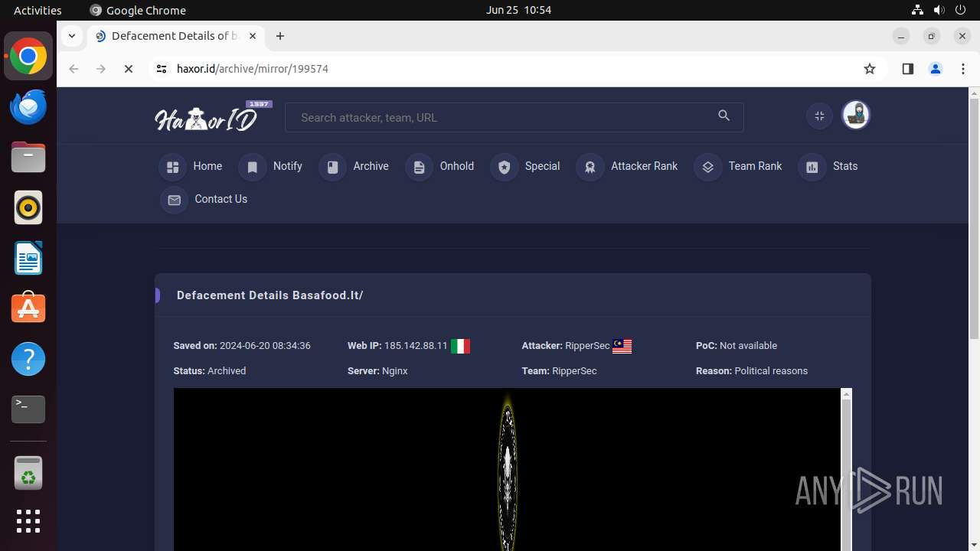Click the search magnifier icon
980x551 pixels.
click(x=724, y=116)
